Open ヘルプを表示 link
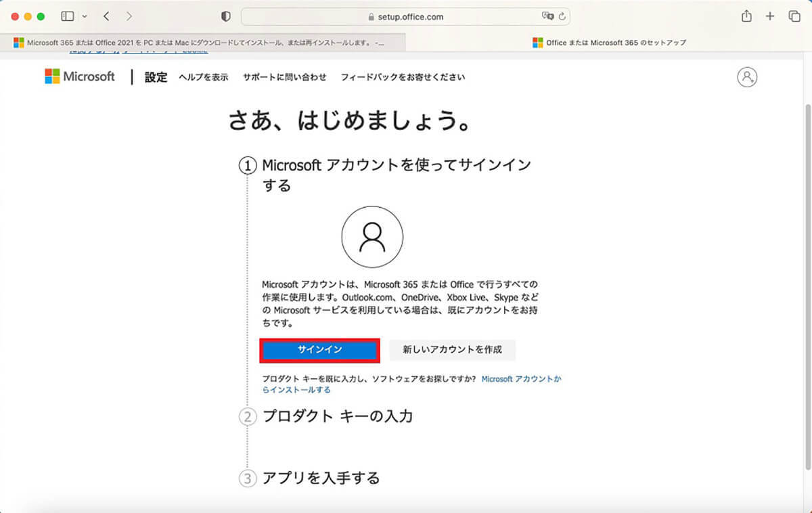This screenshot has width=812, height=513. tap(204, 77)
